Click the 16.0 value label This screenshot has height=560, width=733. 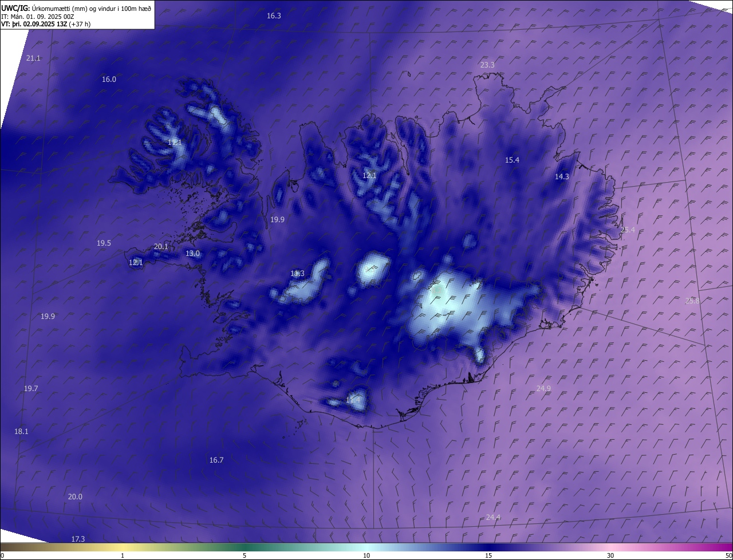point(109,80)
